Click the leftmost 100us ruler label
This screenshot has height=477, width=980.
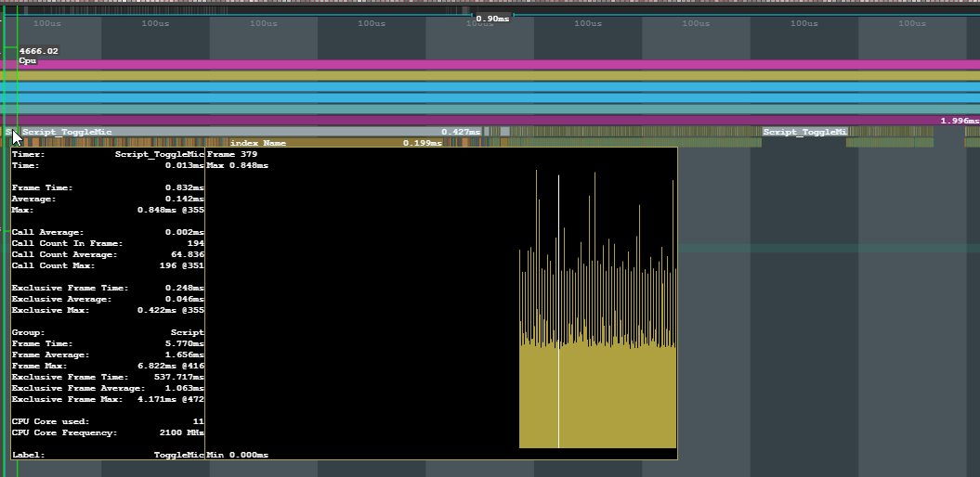click(46, 23)
